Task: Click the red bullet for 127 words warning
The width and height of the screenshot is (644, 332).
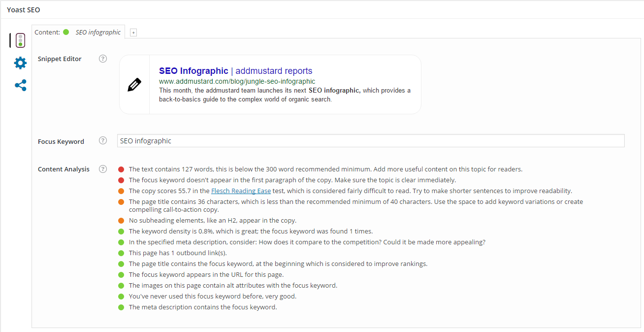Action: point(121,169)
